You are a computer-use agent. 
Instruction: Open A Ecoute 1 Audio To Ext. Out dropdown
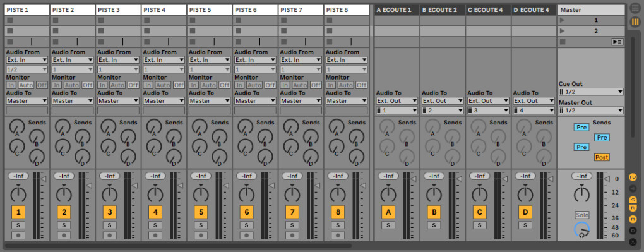point(397,100)
